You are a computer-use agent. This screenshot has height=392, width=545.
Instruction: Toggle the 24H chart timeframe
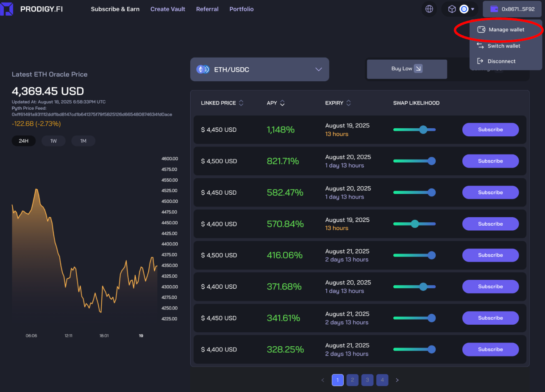[x=24, y=141]
